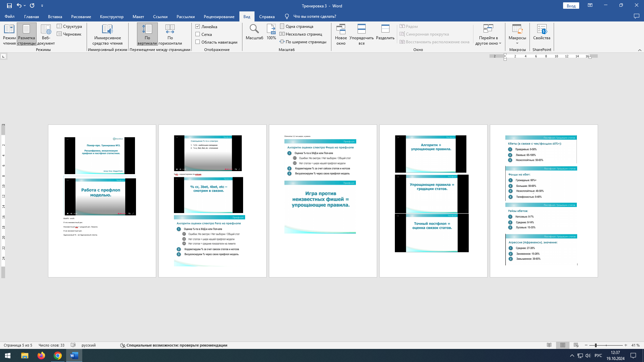Open the Draw (Рисование) tab
The image size is (644, 362).
pyautogui.click(x=81, y=16)
